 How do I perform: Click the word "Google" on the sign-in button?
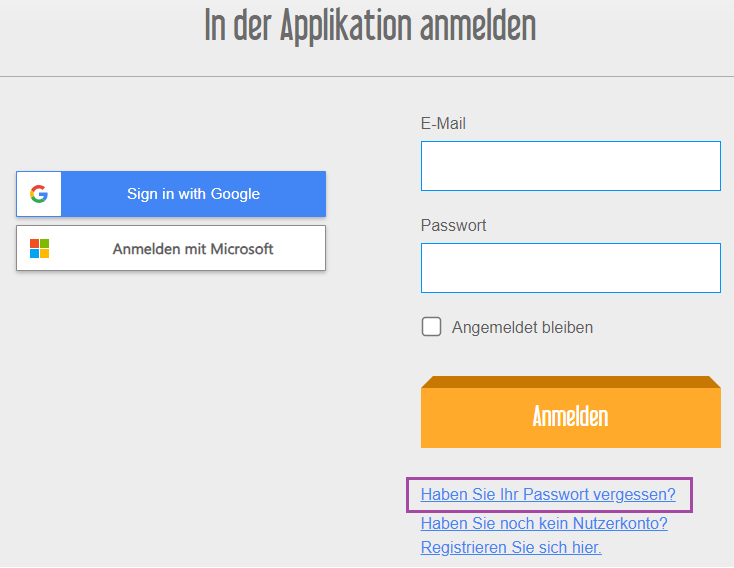pyautogui.click(x=235, y=194)
